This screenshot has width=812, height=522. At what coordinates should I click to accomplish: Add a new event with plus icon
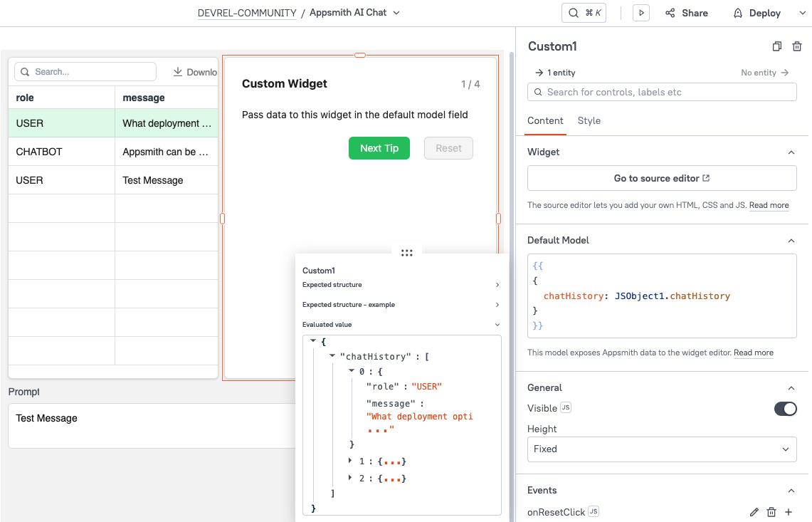tap(789, 512)
